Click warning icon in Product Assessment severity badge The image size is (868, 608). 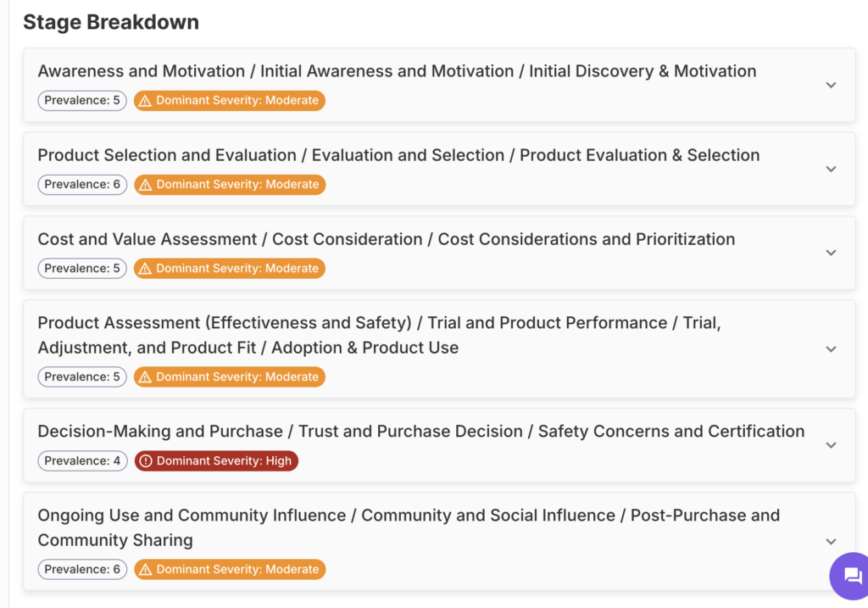pos(145,377)
